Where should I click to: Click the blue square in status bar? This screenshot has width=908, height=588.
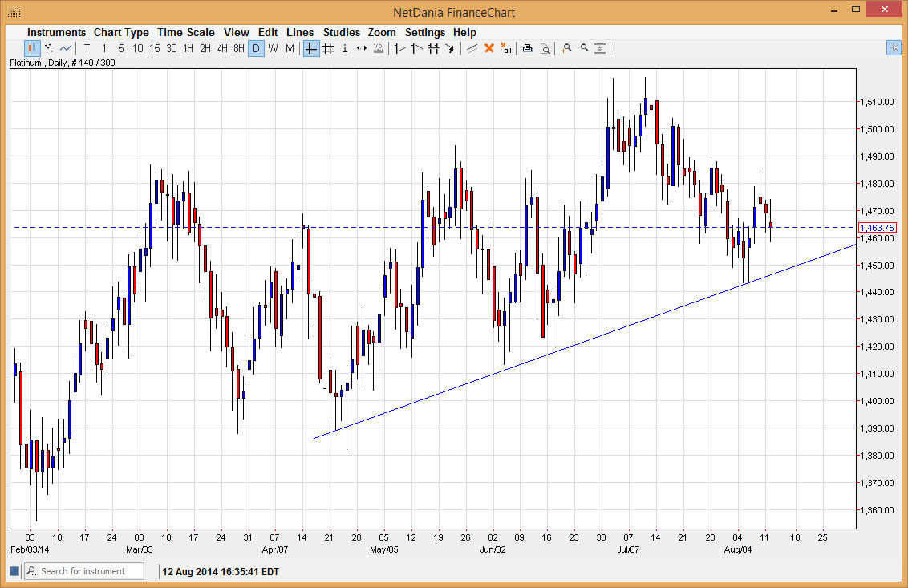click(14, 571)
